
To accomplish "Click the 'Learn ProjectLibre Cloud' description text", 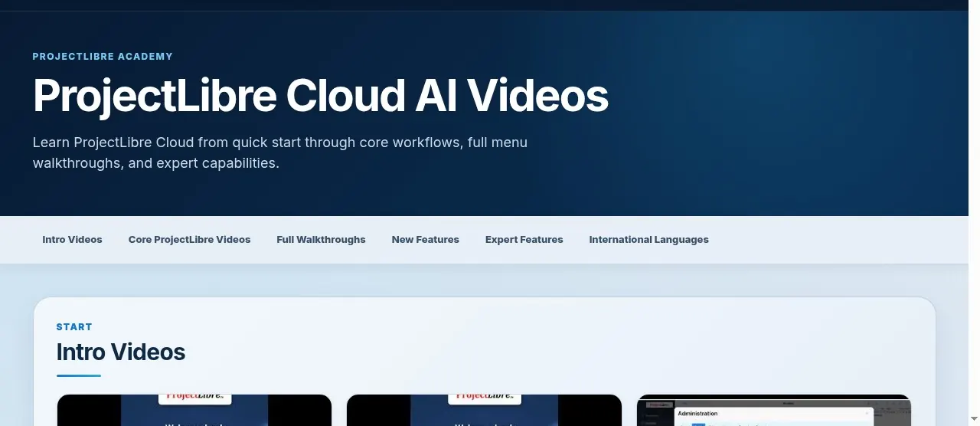I will click(280, 152).
